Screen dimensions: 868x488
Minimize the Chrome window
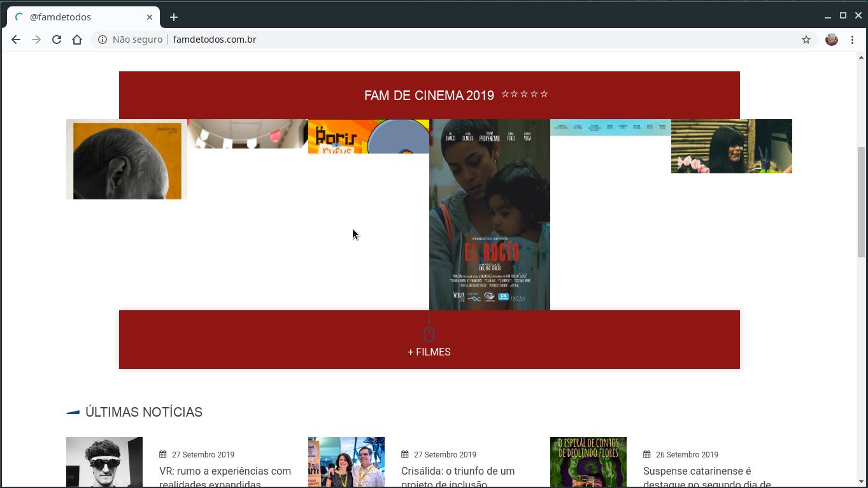[827, 17]
